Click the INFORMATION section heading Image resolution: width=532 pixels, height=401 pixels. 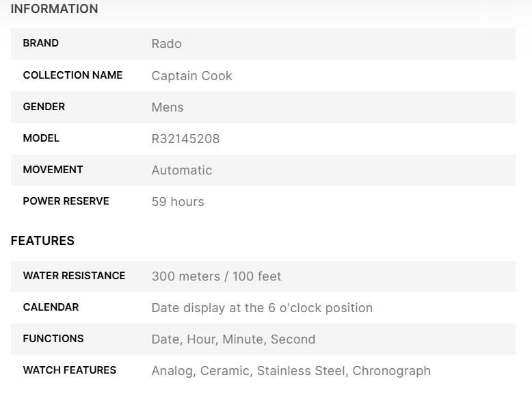(55, 9)
